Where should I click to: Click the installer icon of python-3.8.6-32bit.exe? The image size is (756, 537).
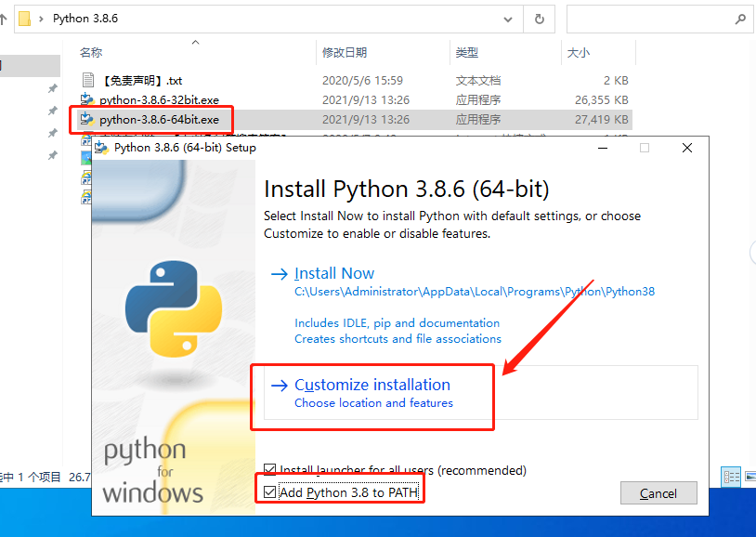pos(87,99)
